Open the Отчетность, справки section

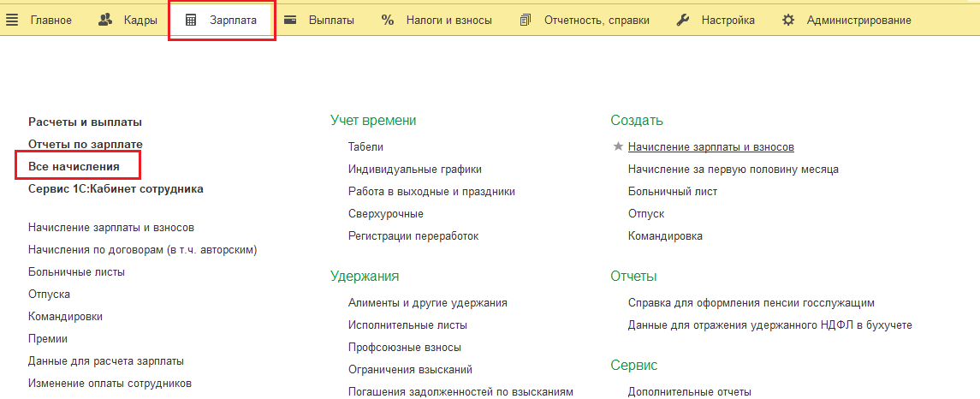(597, 20)
